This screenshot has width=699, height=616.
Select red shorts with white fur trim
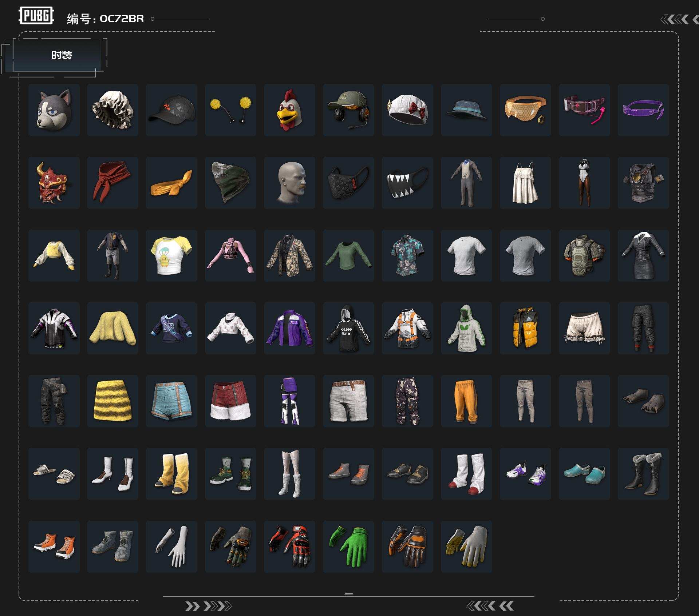pyautogui.click(x=230, y=401)
